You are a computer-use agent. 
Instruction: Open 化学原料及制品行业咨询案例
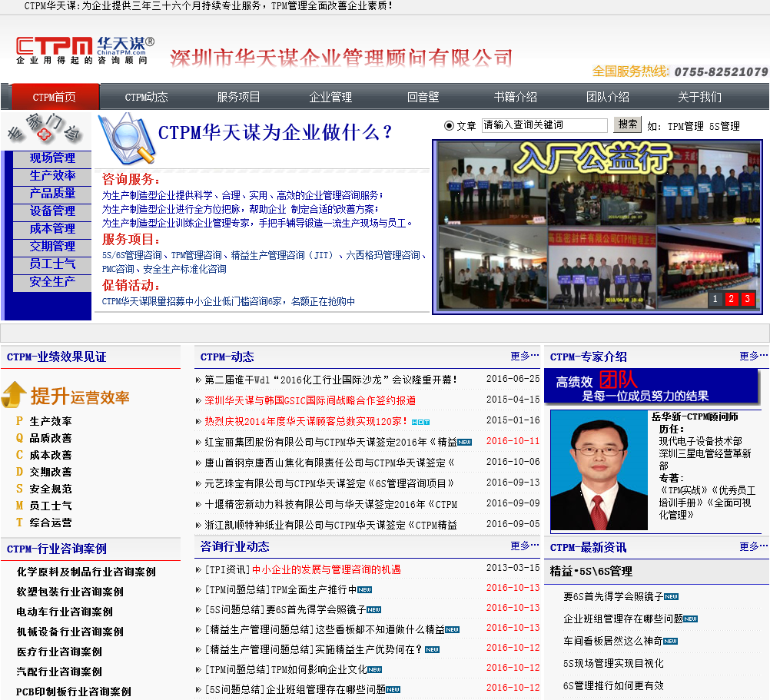[x=86, y=572]
